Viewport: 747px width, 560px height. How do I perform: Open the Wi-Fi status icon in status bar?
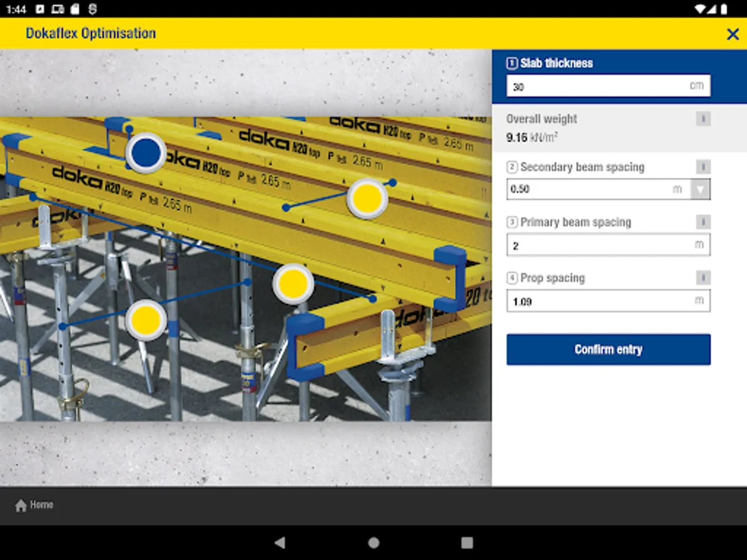(x=701, y=9)
